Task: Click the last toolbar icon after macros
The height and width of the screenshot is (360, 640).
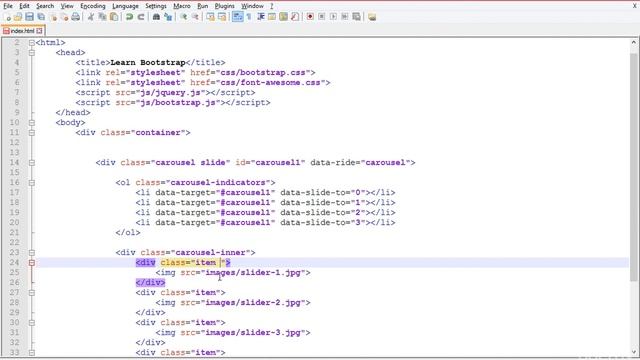Action: pyautogui.click(x=372, y=17)
